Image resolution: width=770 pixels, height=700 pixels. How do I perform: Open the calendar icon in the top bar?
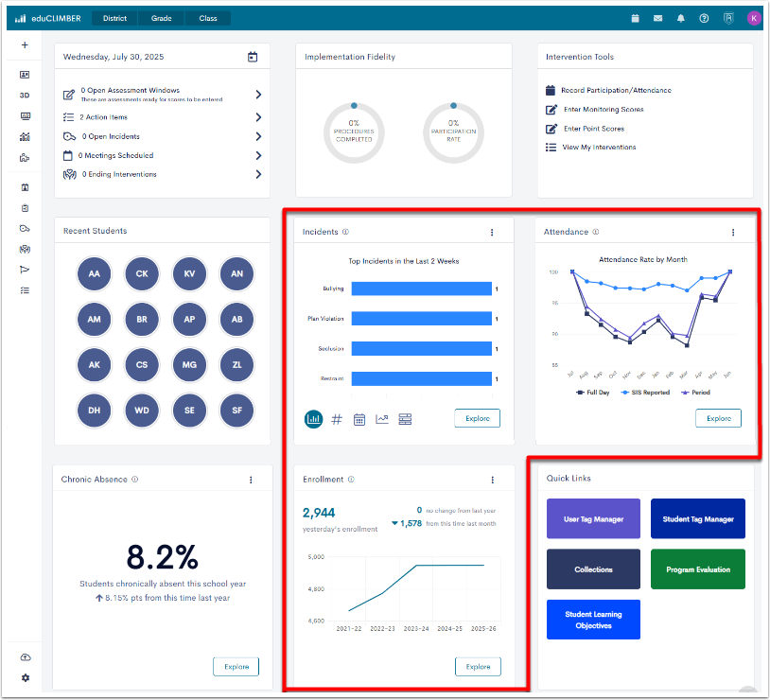click(x=635, y=19)
